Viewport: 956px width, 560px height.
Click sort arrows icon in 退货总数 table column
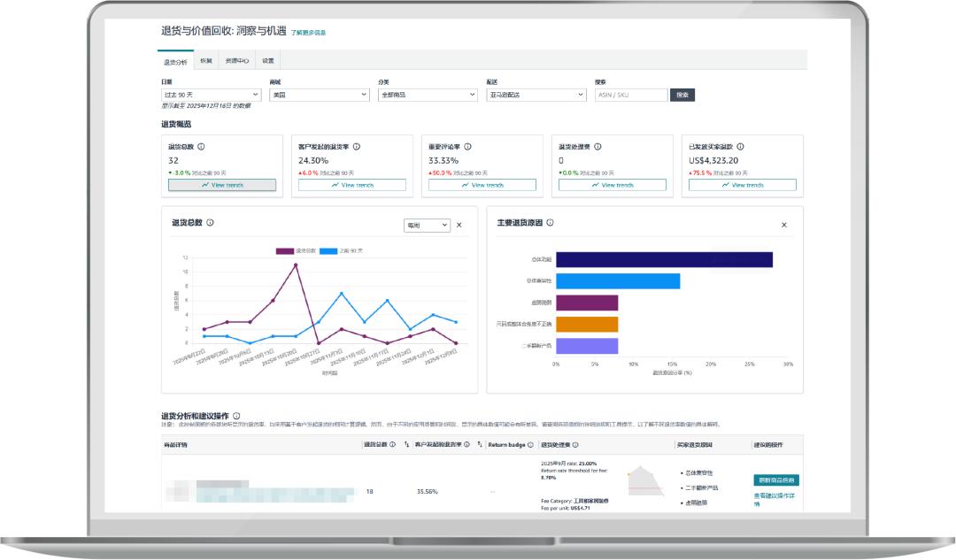point(406,444)
